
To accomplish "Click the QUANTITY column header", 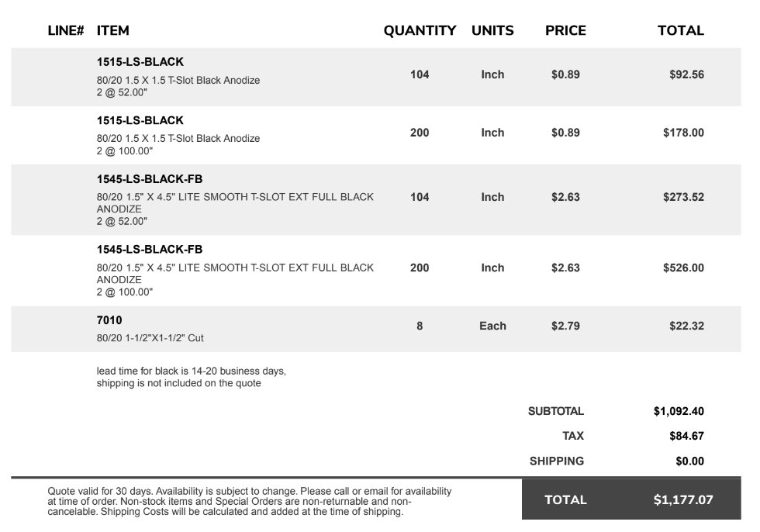I will pos(420,30).
